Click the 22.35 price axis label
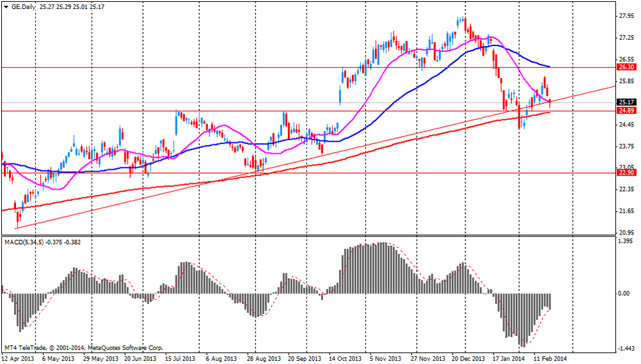Image resolution: width=641 pixels, height=364 pixels. 627,189
